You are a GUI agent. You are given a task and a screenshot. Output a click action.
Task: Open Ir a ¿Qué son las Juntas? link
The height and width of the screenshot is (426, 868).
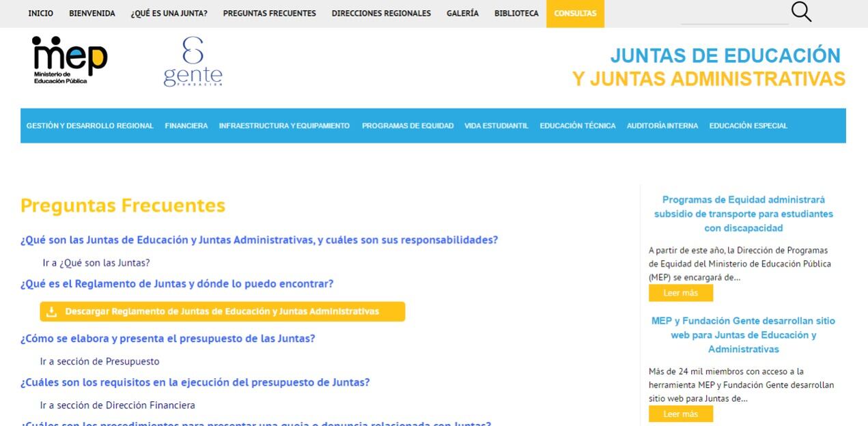pyautogui.click(x=96, y=262)
